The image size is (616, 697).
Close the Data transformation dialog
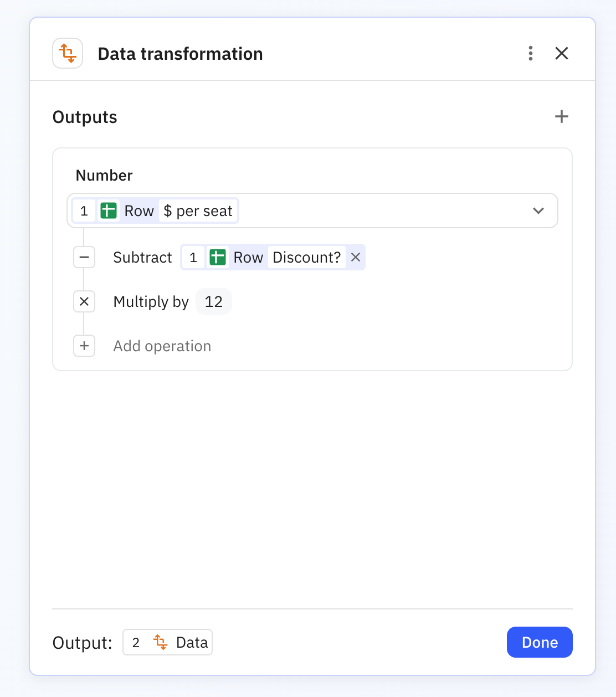point(562,53)
